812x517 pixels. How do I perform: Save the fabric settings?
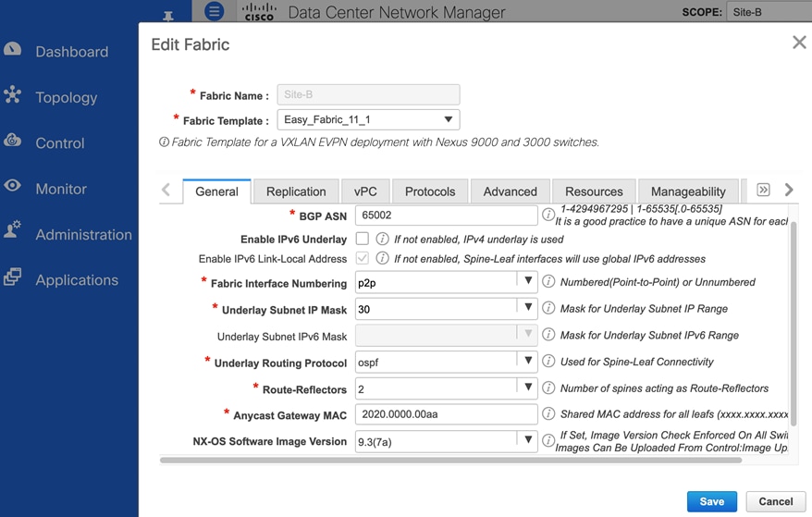(x=711, y=501)
